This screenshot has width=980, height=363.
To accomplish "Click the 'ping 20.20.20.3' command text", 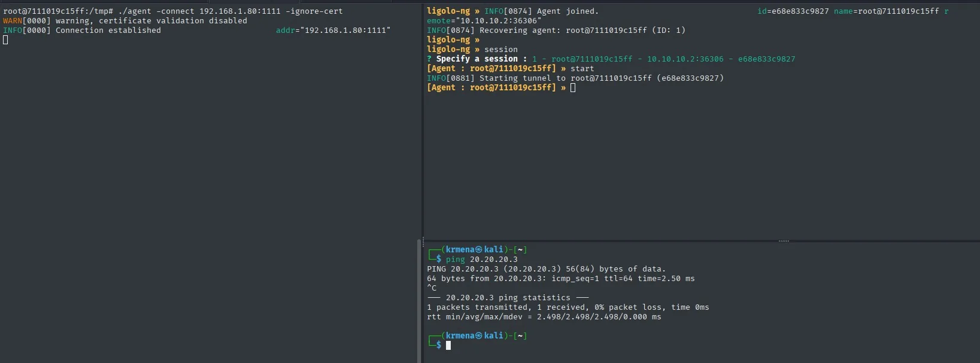I will pyautogui.click(x=482, y=260).
